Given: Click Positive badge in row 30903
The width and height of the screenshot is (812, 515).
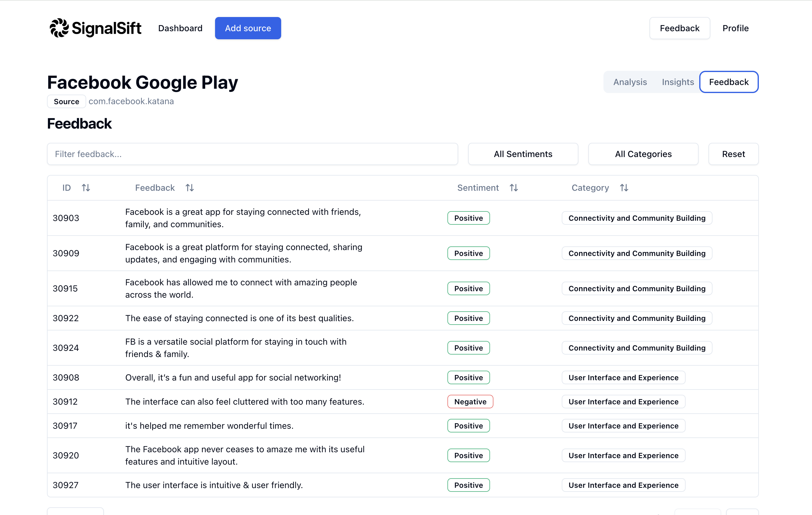Looking at the screenshot, I should click(468, 218).
